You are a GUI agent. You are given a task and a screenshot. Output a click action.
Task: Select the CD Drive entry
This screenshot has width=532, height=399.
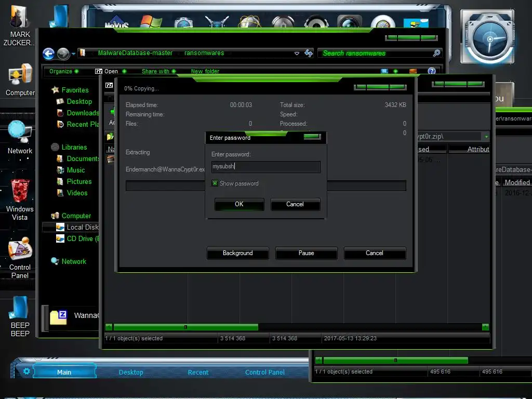tap(78, 238)
